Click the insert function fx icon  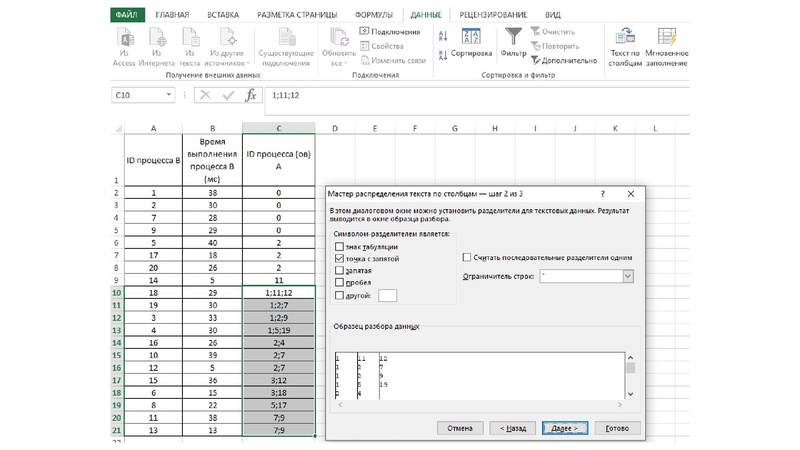251,95
